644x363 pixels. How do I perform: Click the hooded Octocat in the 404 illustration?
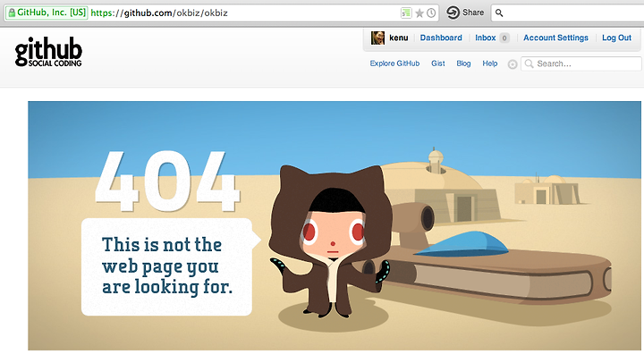point(331,241)
